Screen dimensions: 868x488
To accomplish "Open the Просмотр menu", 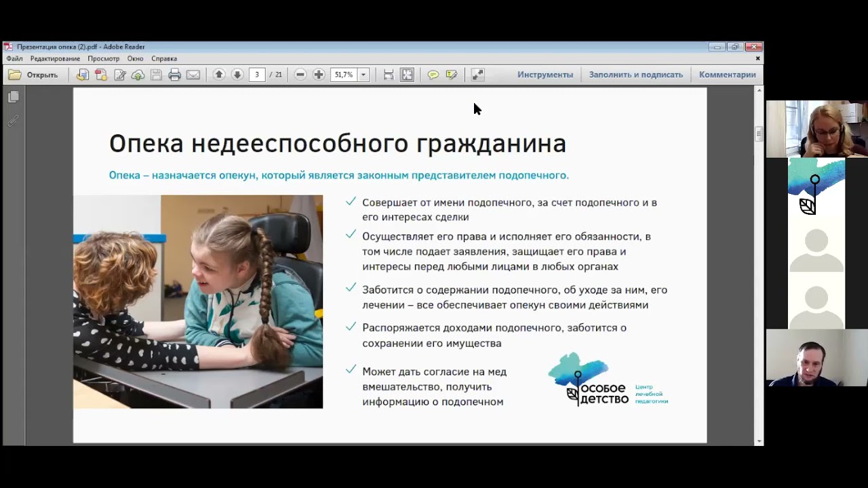I will point(103,59).
